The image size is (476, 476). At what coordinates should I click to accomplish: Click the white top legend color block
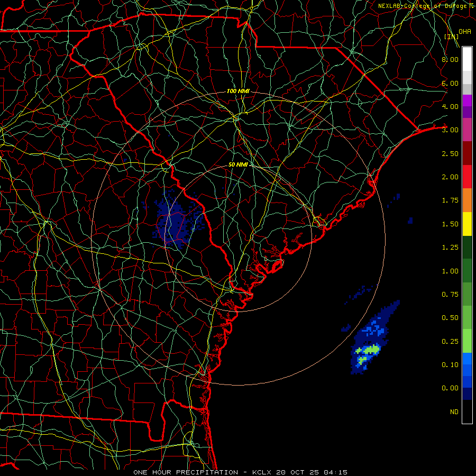(467, 59)
